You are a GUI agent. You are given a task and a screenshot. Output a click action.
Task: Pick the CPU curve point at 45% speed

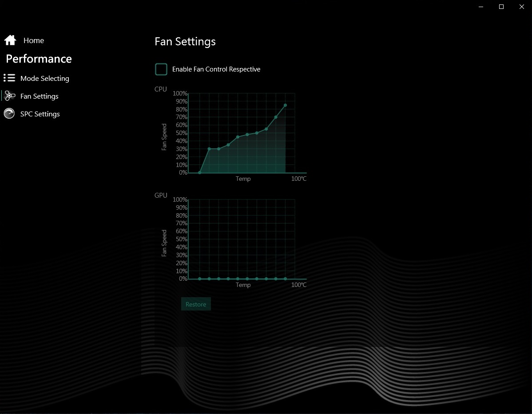[x=238, y=137]
